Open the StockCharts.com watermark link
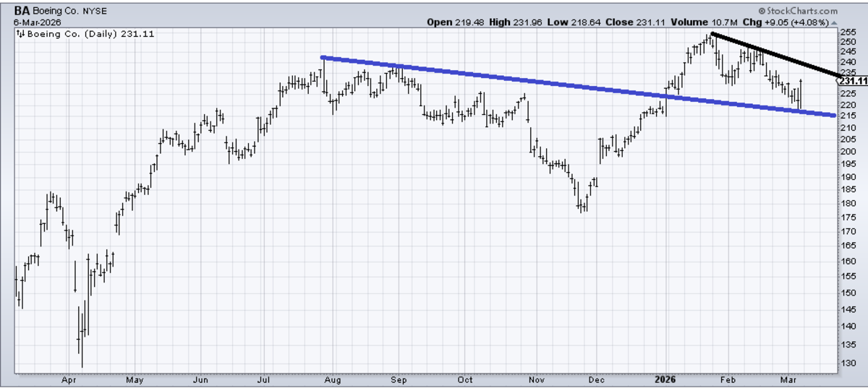This screenshot has width=868, height=388. click(x=802, y=12)
